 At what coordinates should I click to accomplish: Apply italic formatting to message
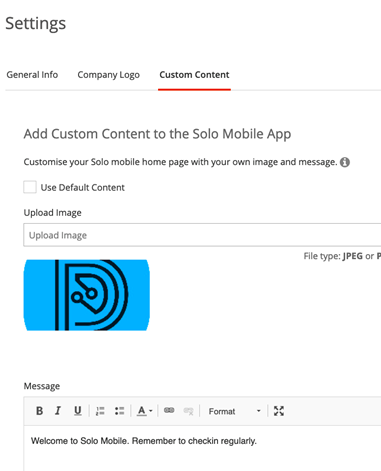point(58,411)
